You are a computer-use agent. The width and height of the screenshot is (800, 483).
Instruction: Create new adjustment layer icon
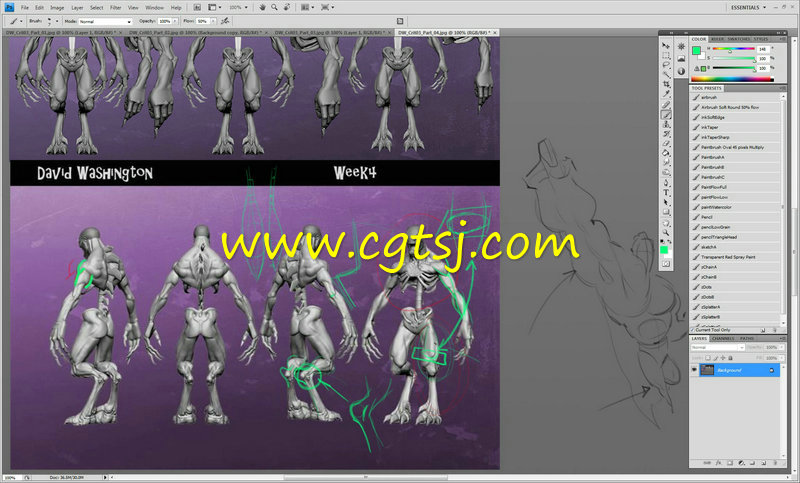coord(741,463)
